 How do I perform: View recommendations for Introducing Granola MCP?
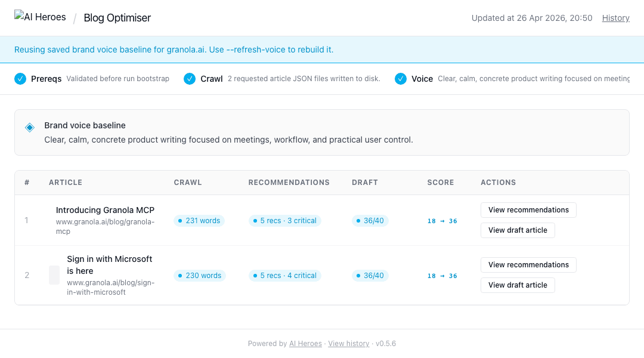(528, 210)
